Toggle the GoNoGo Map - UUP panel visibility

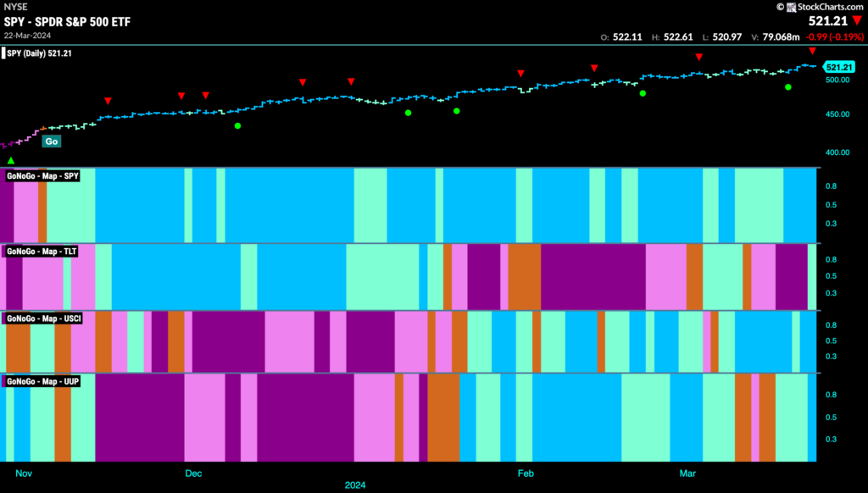(x=41, y=381)
